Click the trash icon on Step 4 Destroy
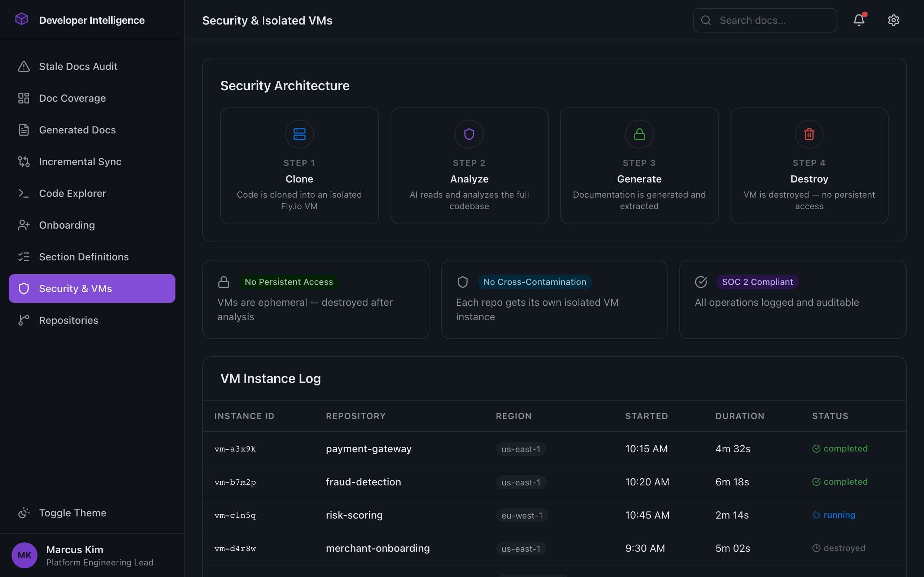The height and width of the screenshot is (577, 924). 809,134
